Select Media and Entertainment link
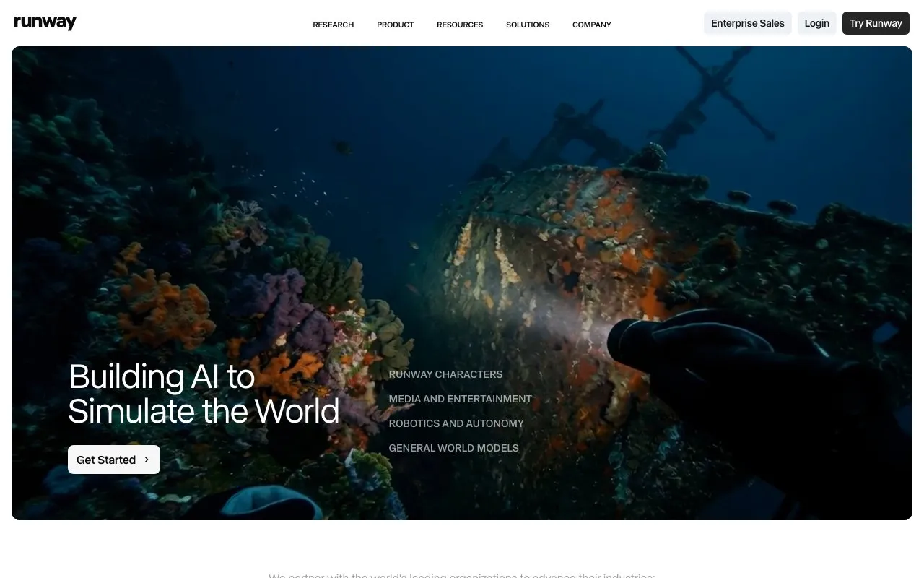 [x=460, y=399]
